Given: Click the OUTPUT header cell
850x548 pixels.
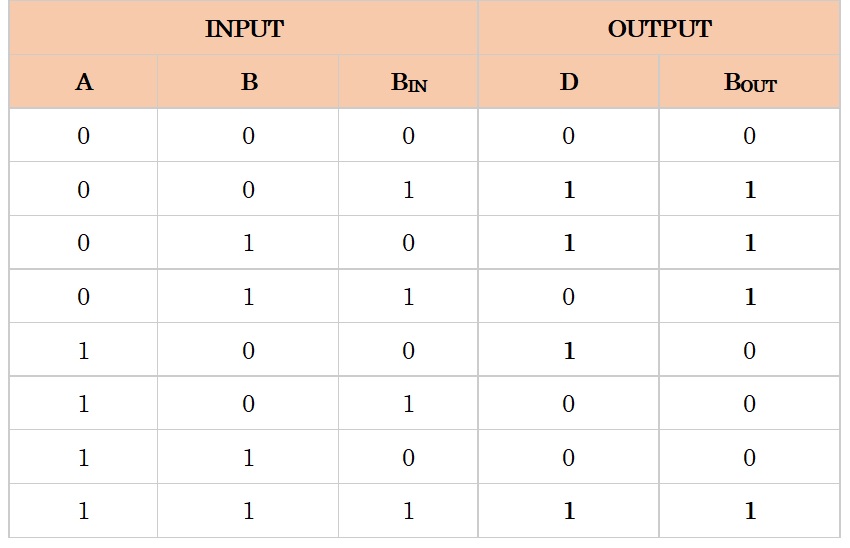Looking at the screenshot, I should pyautogui.click(x=659, y=28).
